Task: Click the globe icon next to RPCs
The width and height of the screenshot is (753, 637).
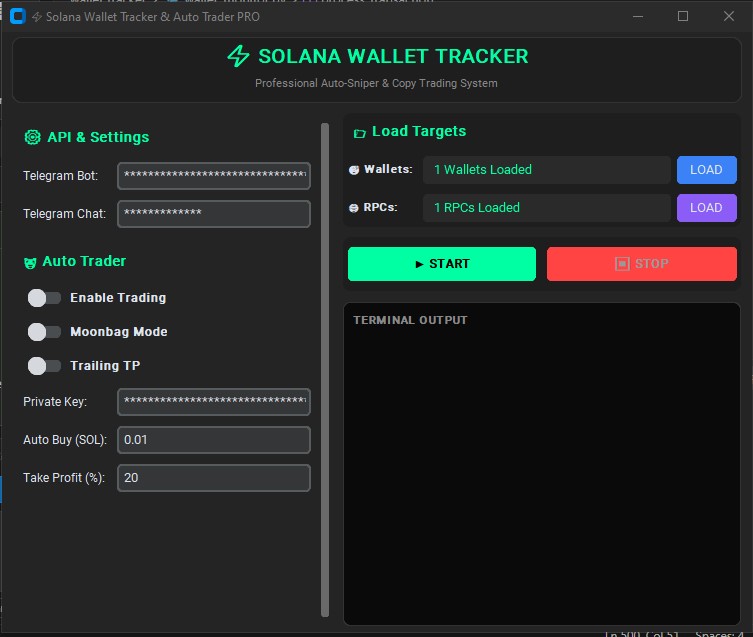Action: 354,208
